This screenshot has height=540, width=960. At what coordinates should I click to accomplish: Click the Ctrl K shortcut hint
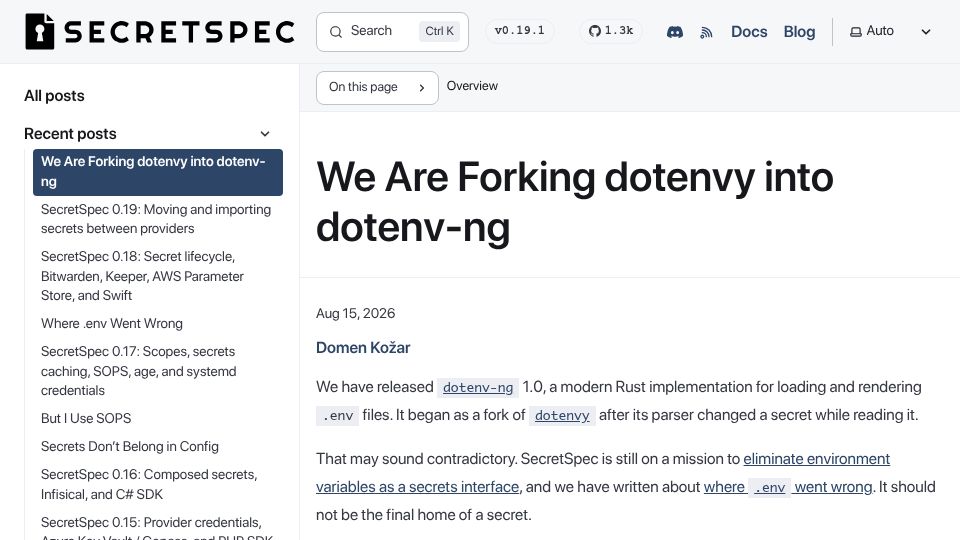[x=440, y=31]
